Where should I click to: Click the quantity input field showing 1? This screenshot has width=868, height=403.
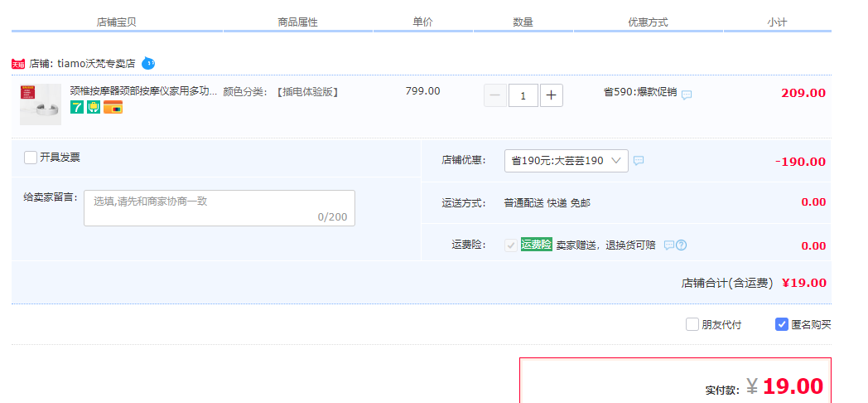pos(523,95)
